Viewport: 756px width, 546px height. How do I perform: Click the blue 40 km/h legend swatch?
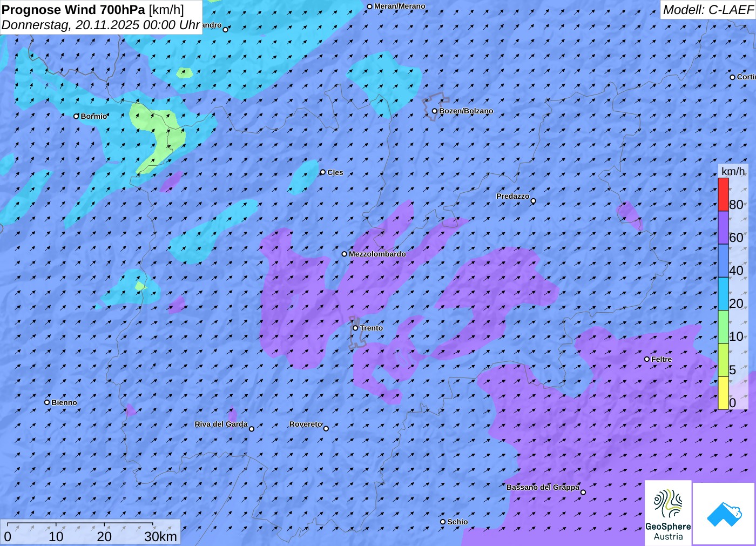723,261
